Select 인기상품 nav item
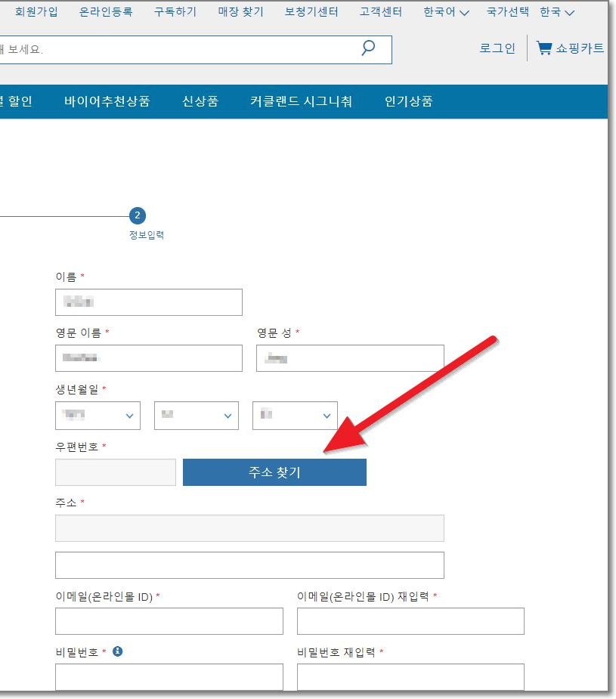The image size is (616, 699). pyautogui.click(x=408, y=101)
